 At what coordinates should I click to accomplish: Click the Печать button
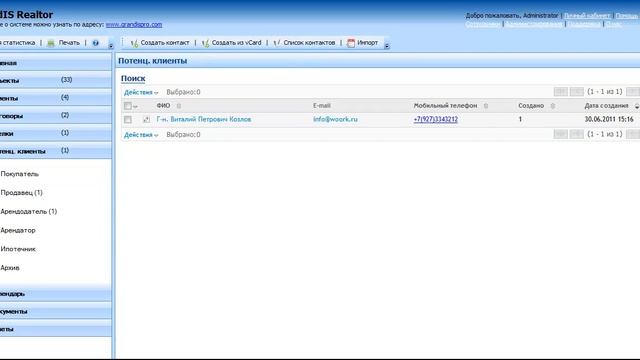pyautogui.click(x=64, y=43)
